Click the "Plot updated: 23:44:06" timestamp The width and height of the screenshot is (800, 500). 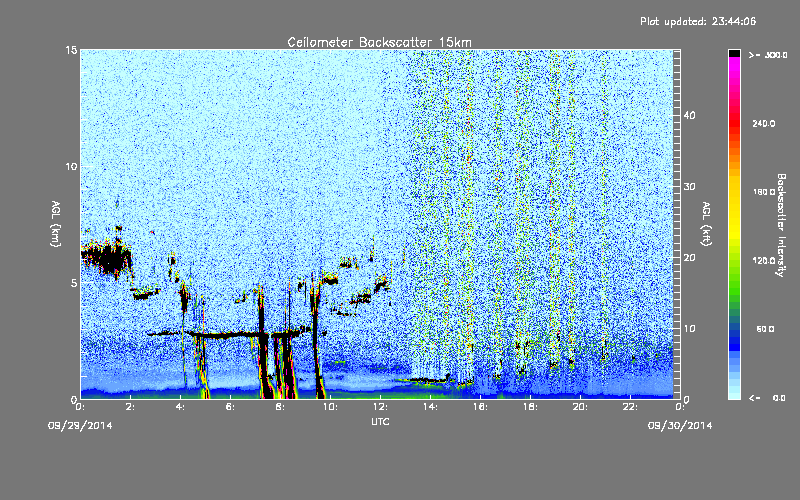click(698, 21)
